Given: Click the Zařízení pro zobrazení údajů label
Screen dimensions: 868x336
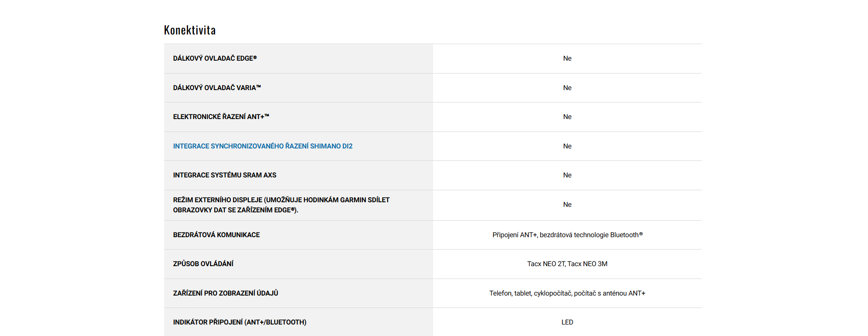Looking at the screenshot, I should (x=225, y=293).
